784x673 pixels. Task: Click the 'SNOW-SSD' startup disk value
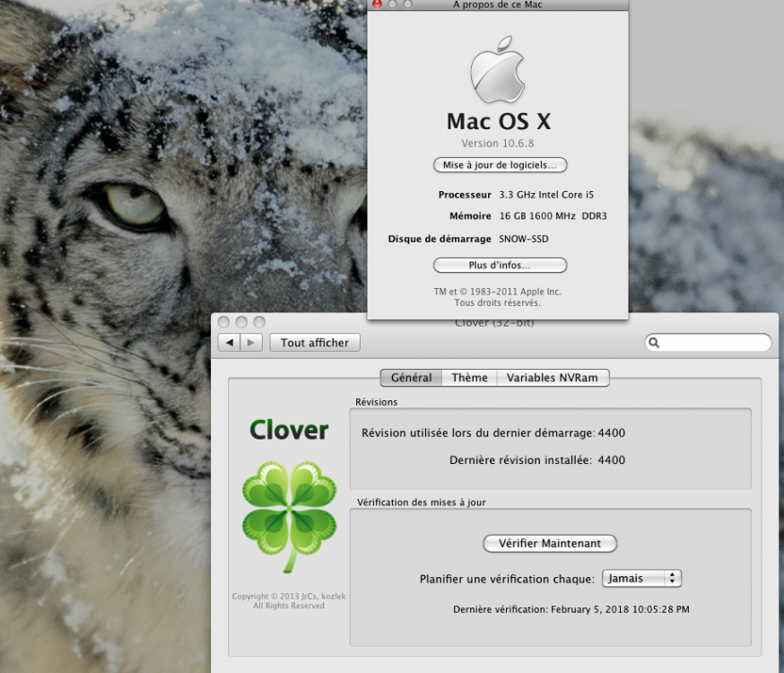[x=524, y=239]
